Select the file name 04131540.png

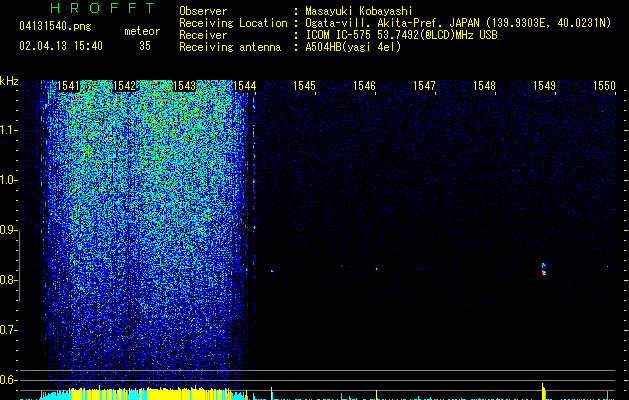pyautogui.click(x=55, y=26)
